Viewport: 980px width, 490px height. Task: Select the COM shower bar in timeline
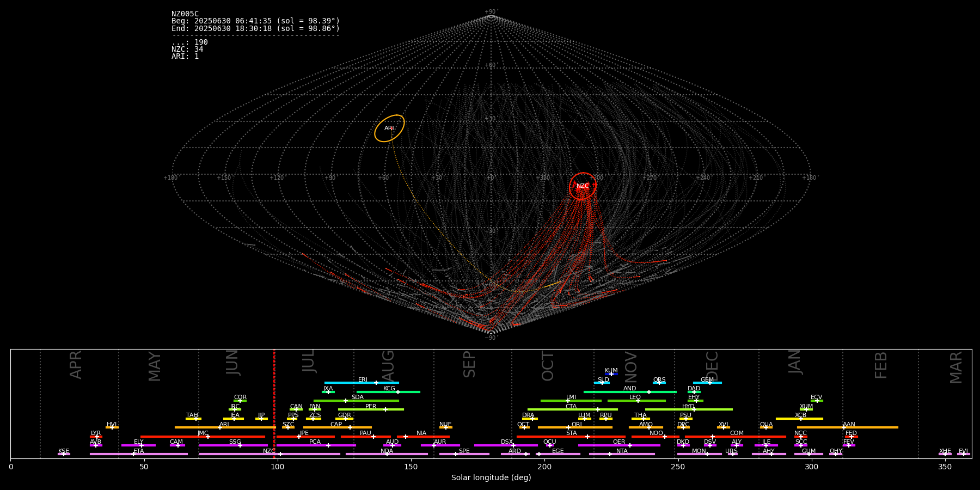(736, 436)
